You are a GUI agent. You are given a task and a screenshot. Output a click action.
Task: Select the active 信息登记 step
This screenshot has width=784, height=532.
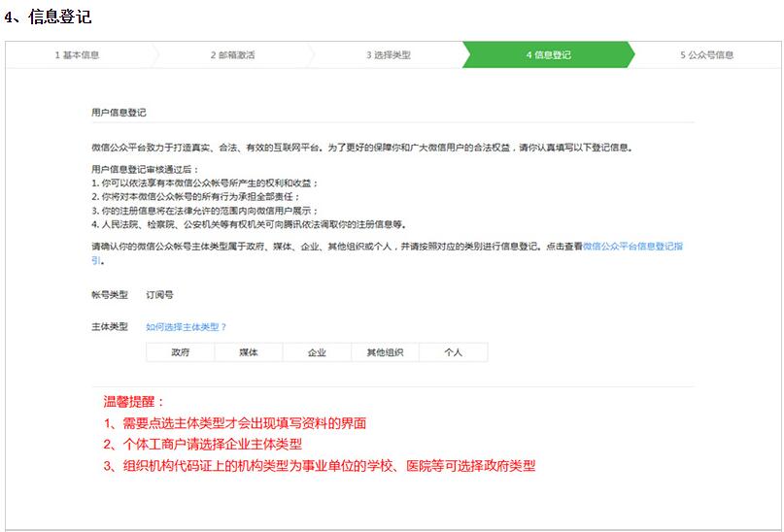click(x=548, y=55)
